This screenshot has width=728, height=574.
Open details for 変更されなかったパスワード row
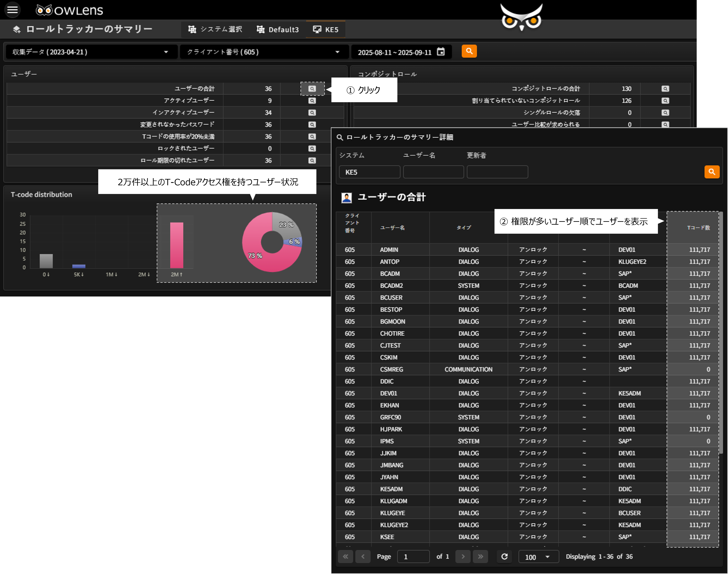click(312, 125)
